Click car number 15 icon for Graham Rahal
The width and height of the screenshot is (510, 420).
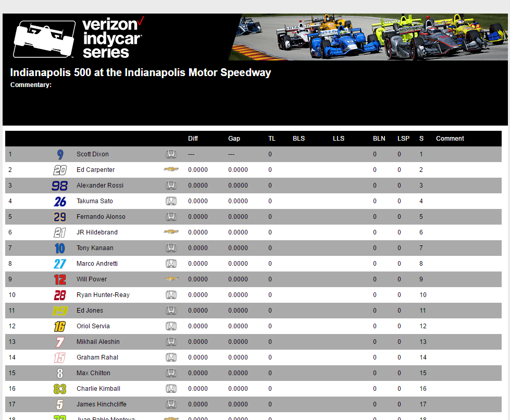point(60,357)
